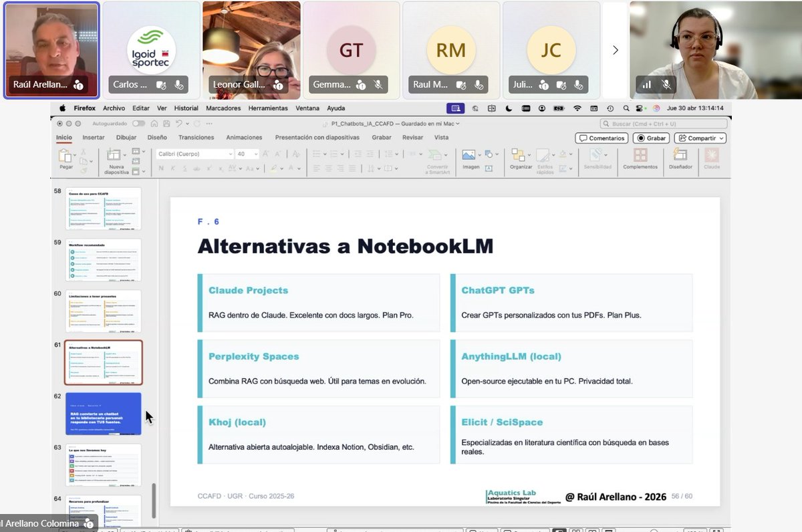Expand the Nueva diapositiva dropdown arrow

(125, 154)
